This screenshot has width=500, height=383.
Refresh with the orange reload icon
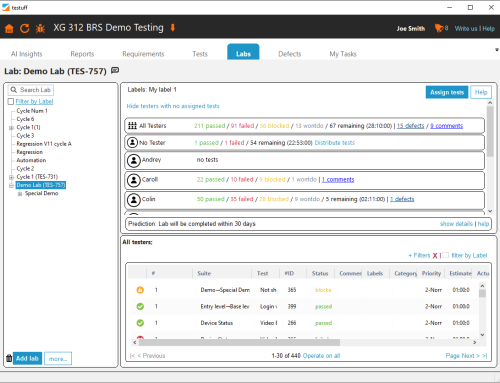[25, 28]
